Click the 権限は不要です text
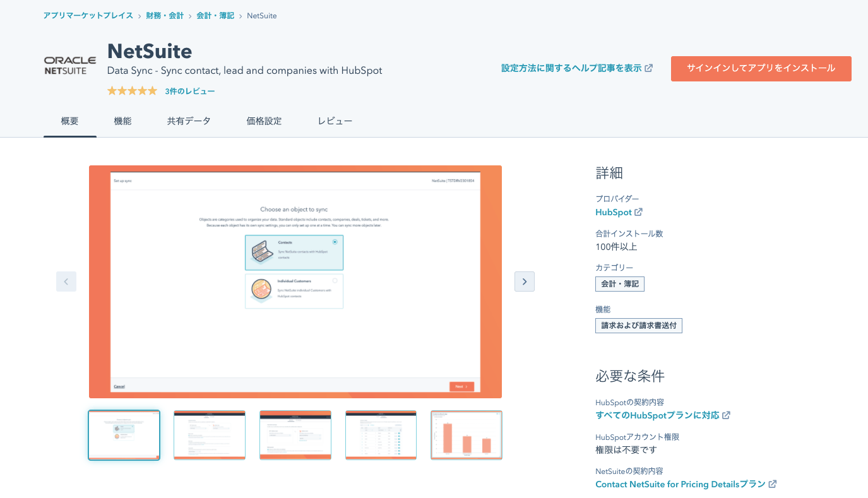 point(626,450)
